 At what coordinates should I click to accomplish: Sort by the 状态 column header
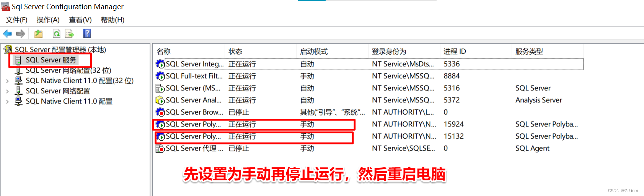261,52
